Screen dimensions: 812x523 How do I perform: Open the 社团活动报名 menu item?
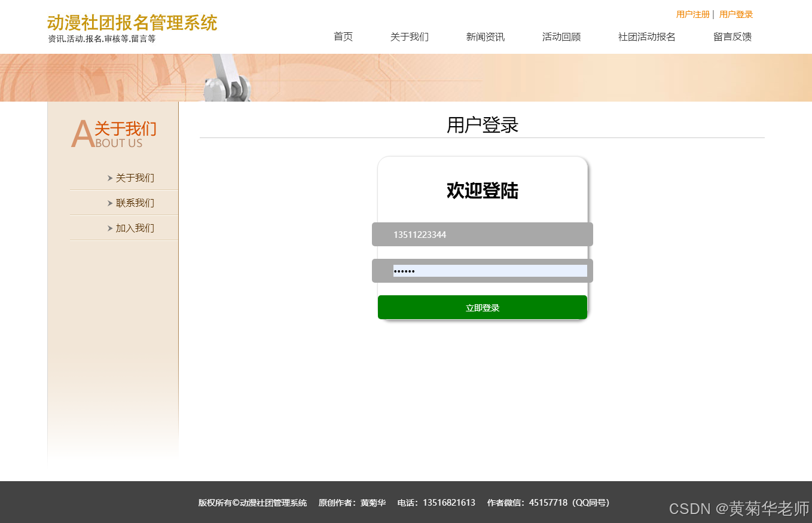pyautogui.click(x=647, y=36)
